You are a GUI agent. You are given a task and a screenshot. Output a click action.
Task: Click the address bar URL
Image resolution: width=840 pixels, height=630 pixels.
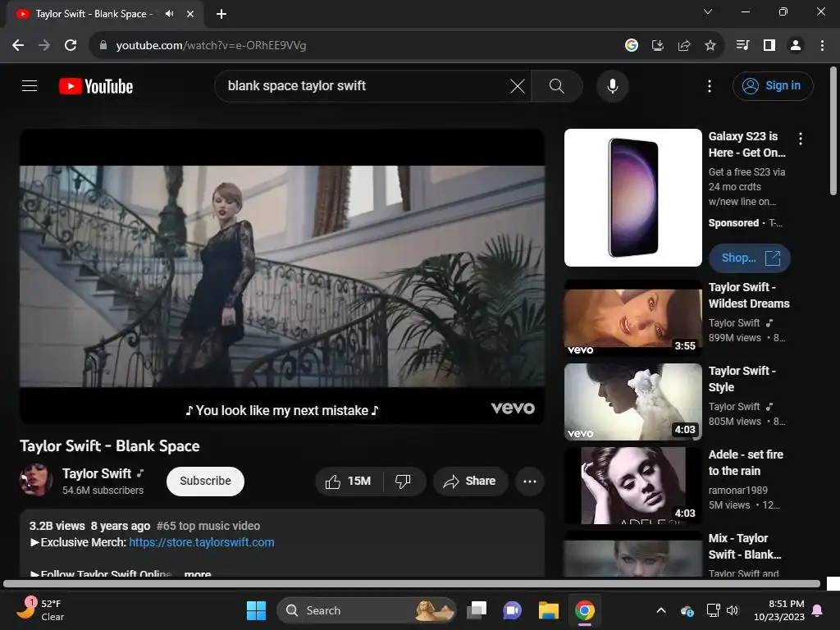point(211,46)
